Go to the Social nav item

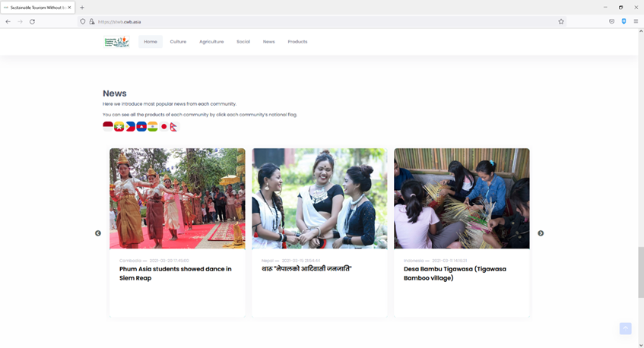[243, 42]
